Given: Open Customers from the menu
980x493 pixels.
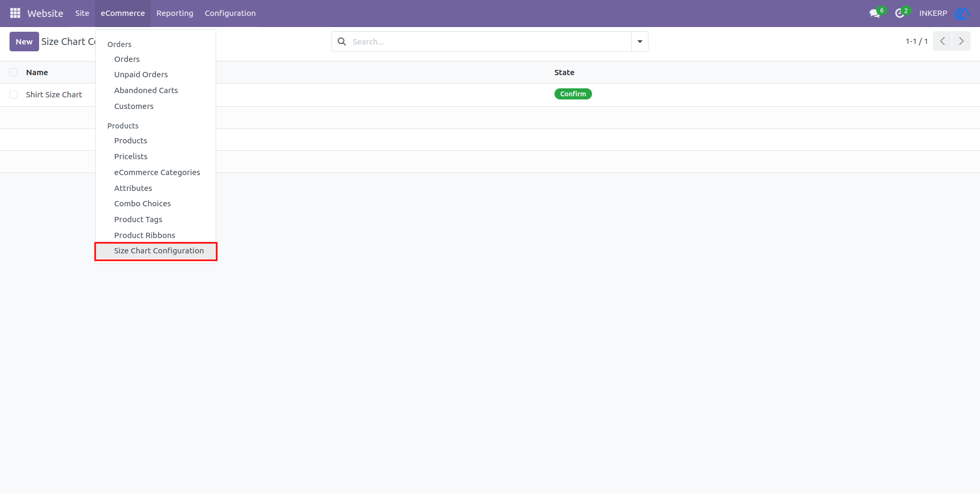Looking at the screenshot, I should (x=134, y=106).
